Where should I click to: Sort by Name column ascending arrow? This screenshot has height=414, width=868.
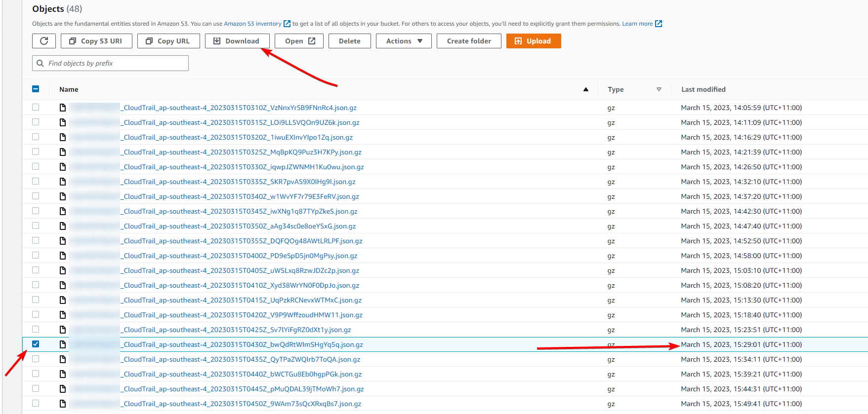tap(586, 89)
